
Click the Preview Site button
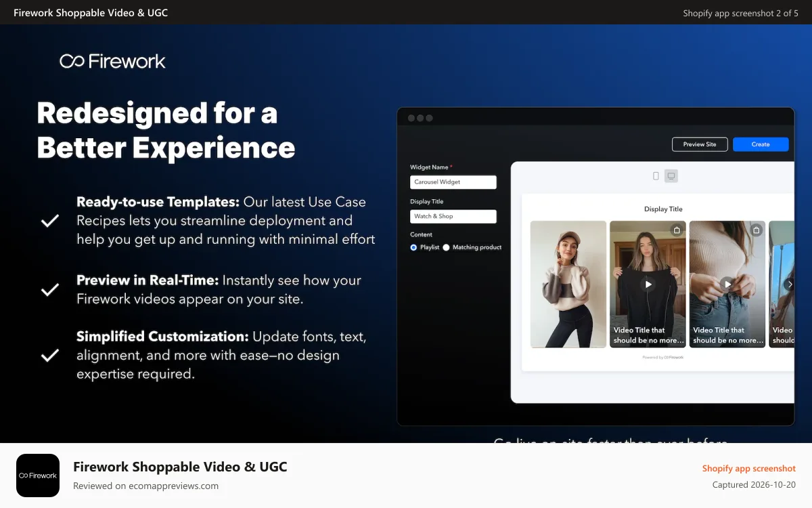(x=700, y=144)
